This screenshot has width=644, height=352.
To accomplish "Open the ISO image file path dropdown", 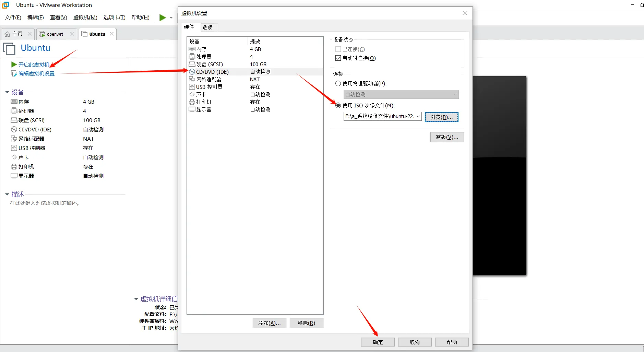I will click(x=418, y=116).
